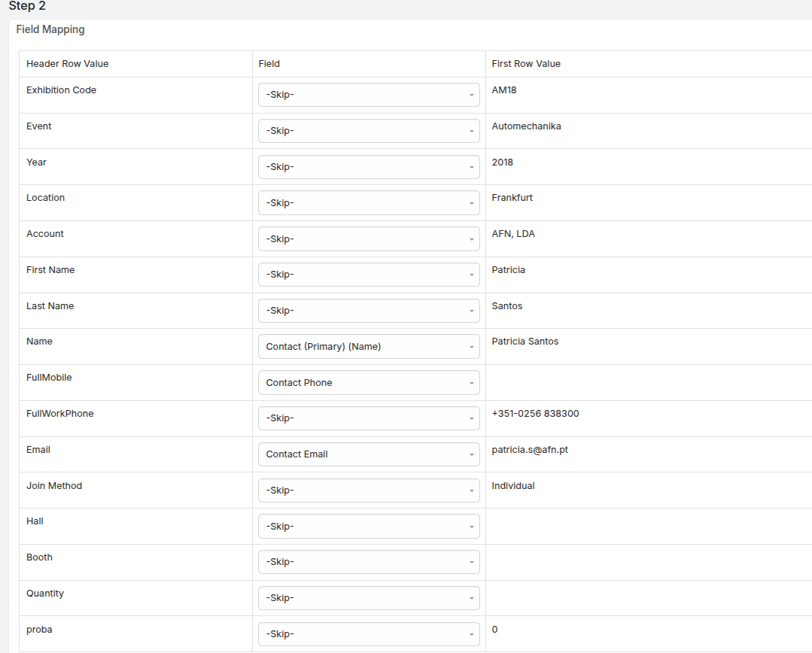Expand the Year field dropdown
The height and width of the screenshot is (653, 812).
pos(369,167)
